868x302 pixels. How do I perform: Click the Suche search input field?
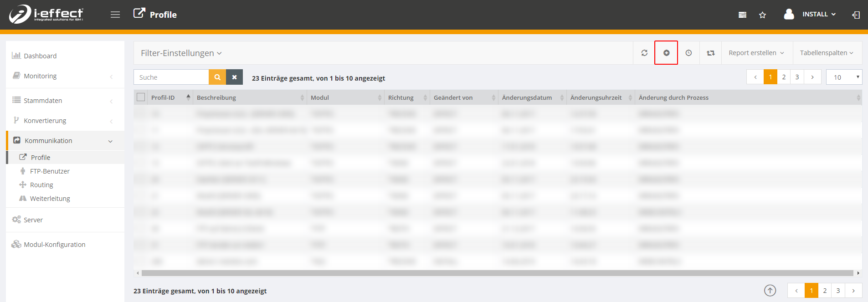pyautogui.click(x=171, y=77)
